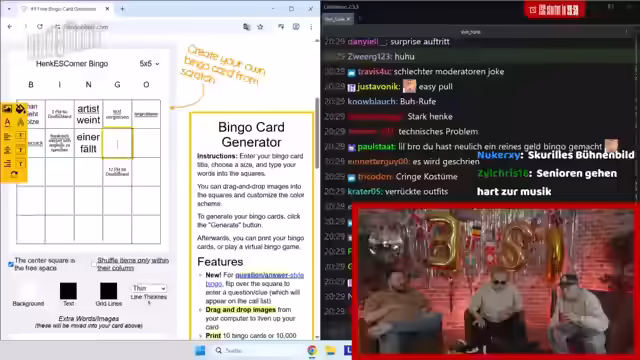Go back in the browser

pos(10,27)
